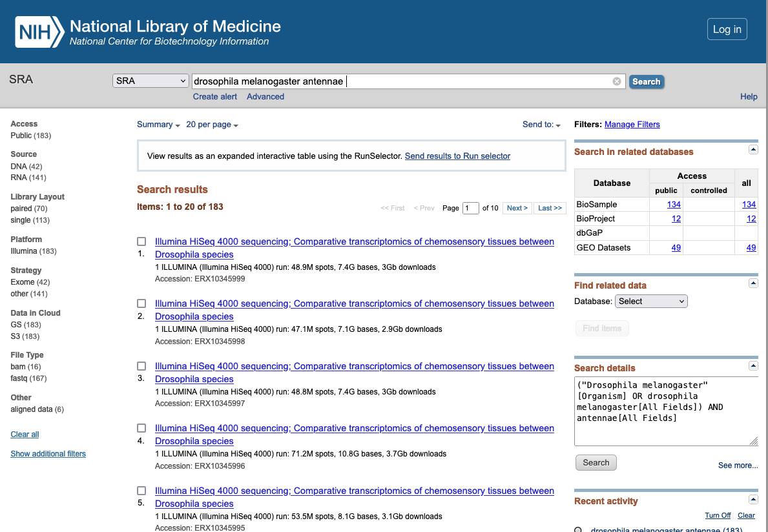The width and height of the screenshot is (768, 532).
Task: Tick the checkbox beside result 5
Action: point(141,491)
